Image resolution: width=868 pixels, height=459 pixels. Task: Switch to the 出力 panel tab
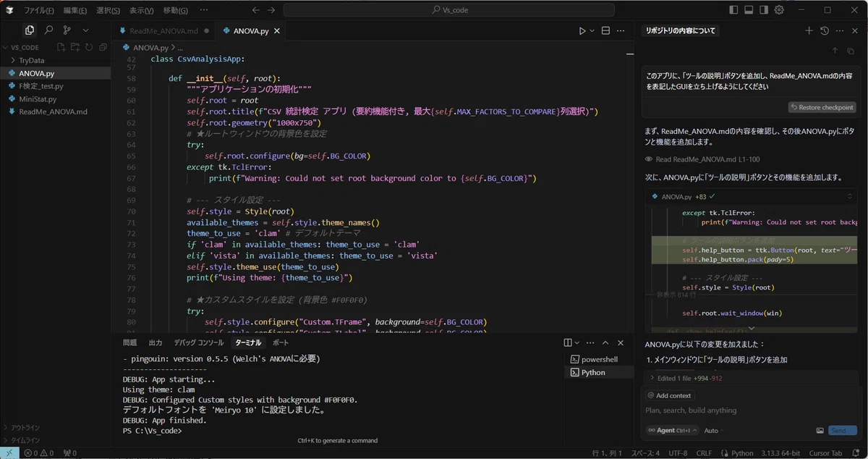[156, 342]
